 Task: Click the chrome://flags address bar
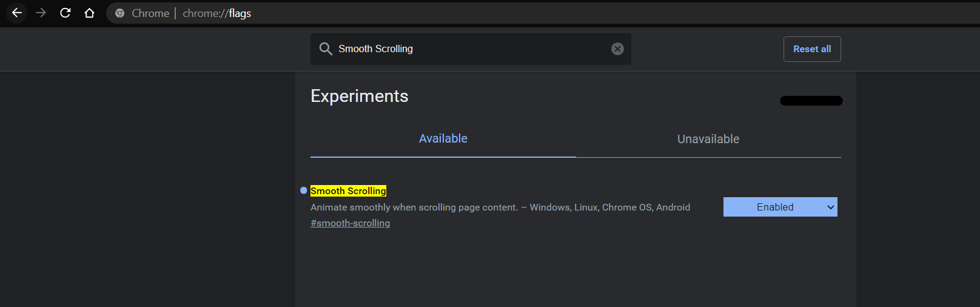pos(543,13)
